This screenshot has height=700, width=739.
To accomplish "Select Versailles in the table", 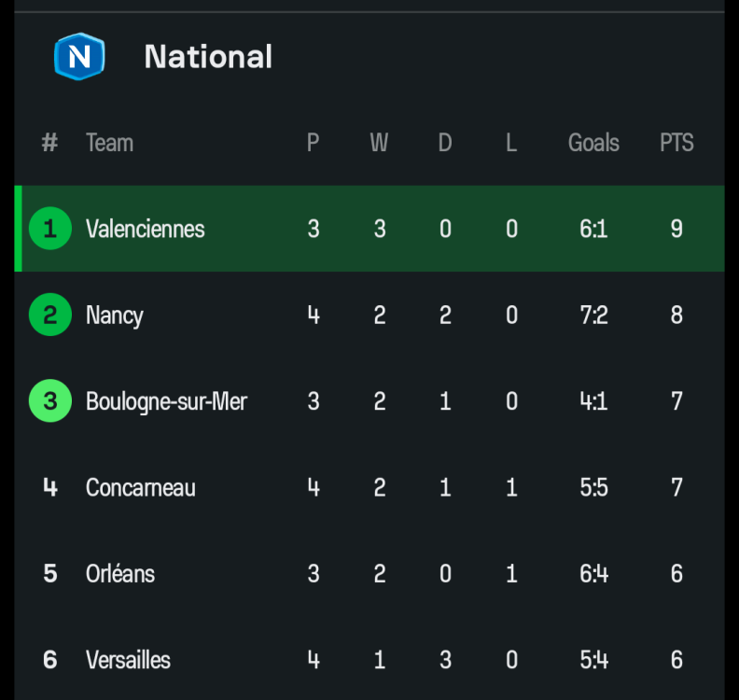I will (x=128, y=660).
